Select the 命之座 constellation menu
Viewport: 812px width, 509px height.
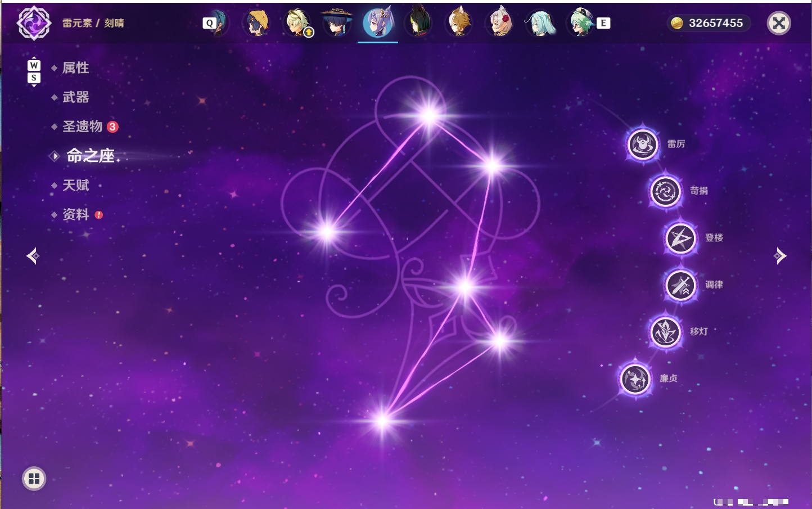tap(91, 156)
